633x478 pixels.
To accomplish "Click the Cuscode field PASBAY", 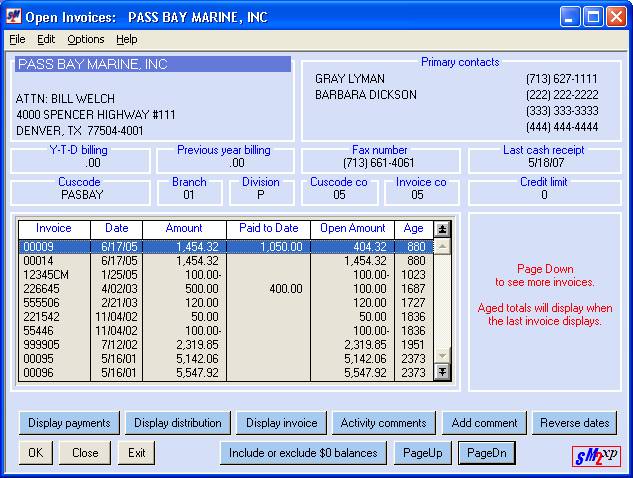I will pyautogui.click(x=81, y=195).
